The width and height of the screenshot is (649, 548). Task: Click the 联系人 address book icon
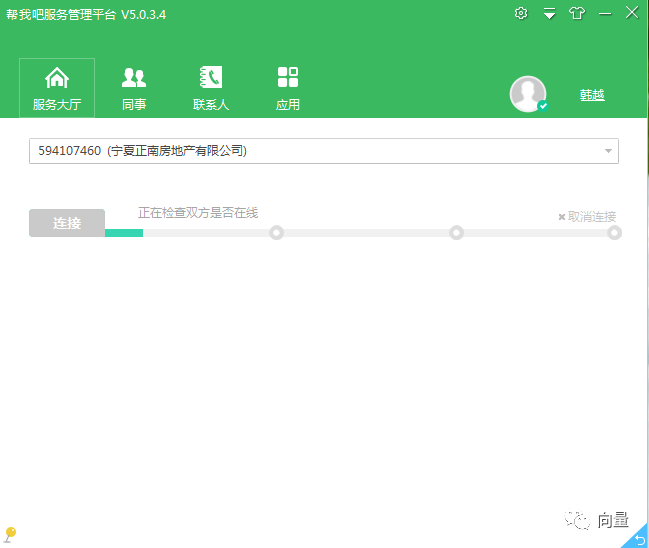[x=211, y=78]
